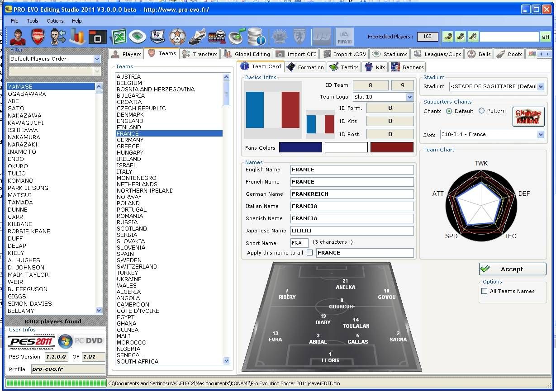Viewport: 556px width, 392px height.
Task: Open the Stadium selection dropdown
Action: pyautogui.click(x=541, y=86)
